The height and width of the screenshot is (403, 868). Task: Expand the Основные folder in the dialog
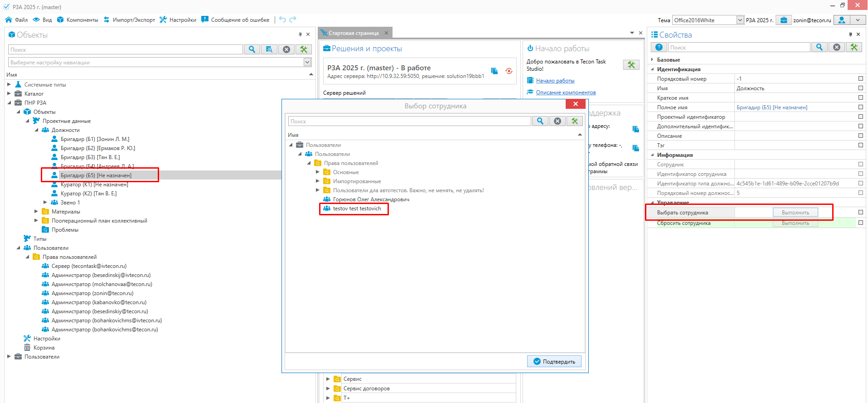[x=318, y=172]
